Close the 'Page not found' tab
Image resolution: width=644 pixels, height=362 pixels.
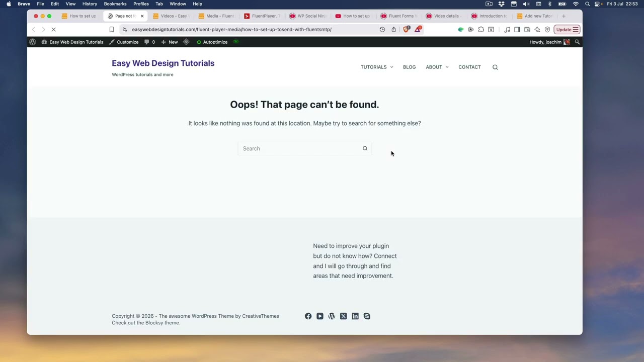pos(142,16)
